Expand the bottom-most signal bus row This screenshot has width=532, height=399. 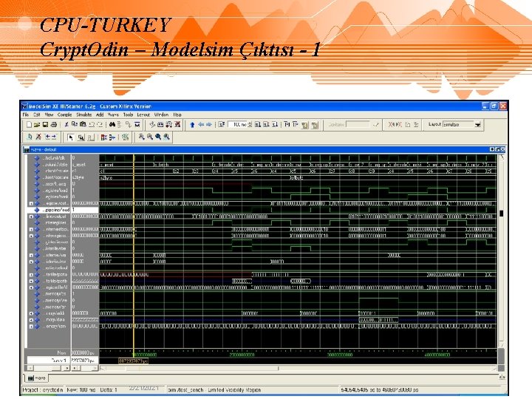pos(31,327)
